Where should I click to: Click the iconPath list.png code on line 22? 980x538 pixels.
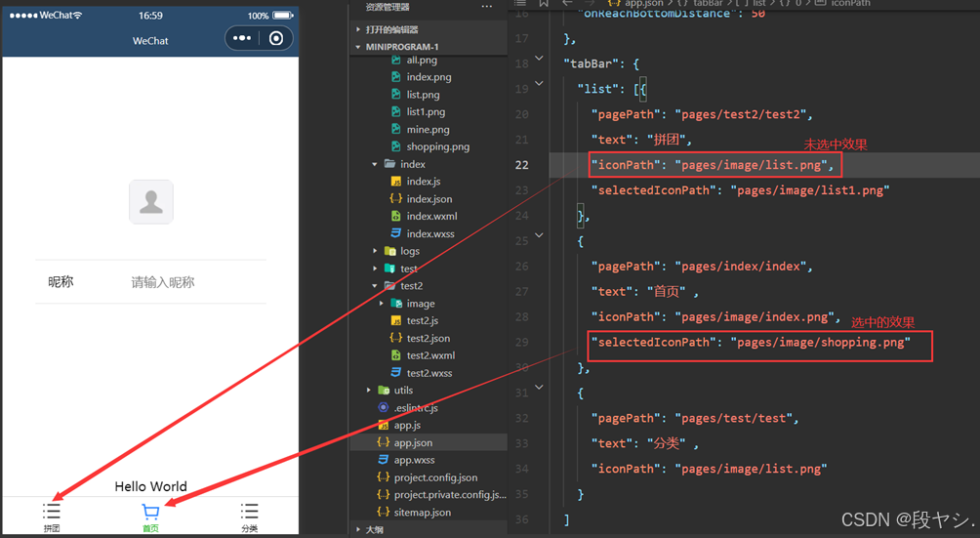(714, 165)
